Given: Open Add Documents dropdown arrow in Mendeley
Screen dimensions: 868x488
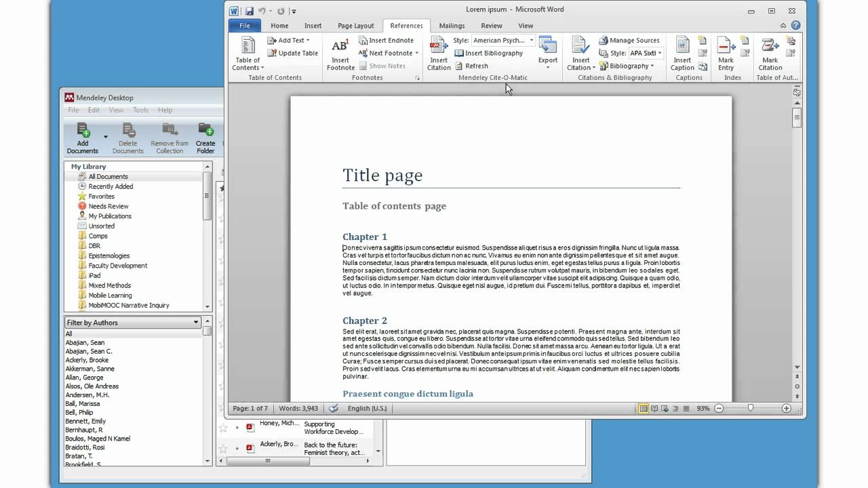Looking at the screenshot, I should (x=105, y=138).
